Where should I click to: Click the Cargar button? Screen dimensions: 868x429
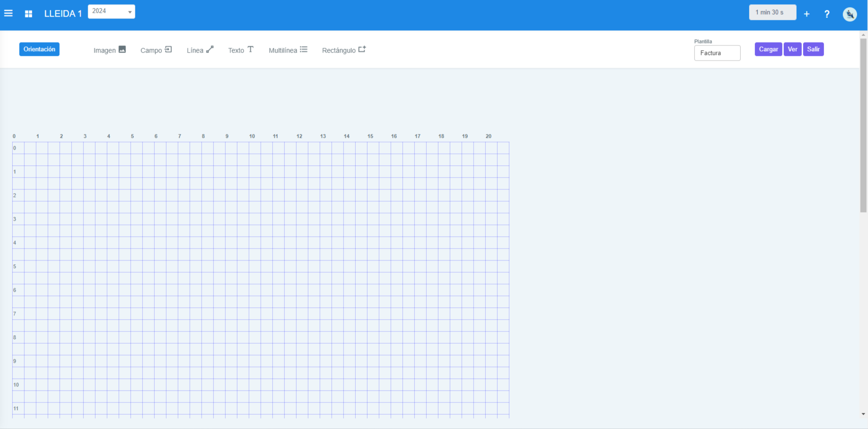(x=768, y=49)
